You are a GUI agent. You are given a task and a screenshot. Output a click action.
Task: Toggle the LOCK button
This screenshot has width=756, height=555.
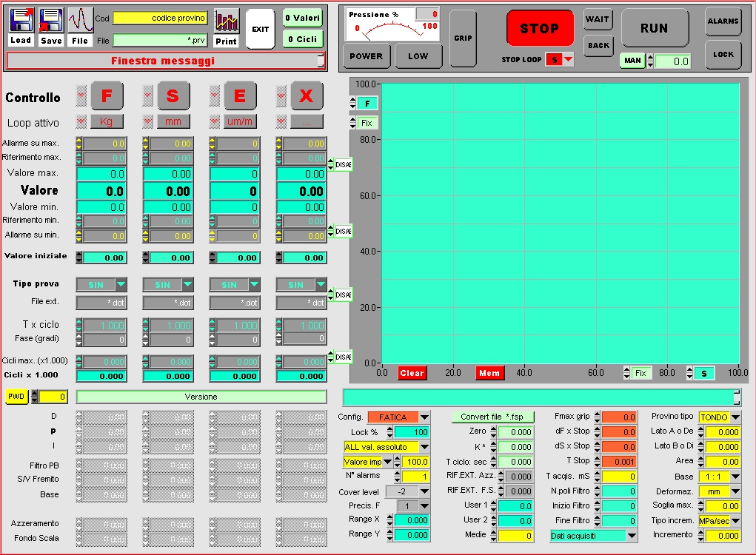click(x=723, y=55)
